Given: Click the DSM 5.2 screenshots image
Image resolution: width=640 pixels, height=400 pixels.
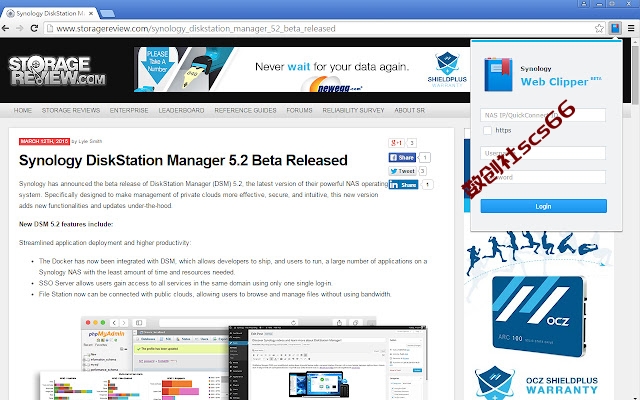Looking at the screenshot, I should (233, 358).
